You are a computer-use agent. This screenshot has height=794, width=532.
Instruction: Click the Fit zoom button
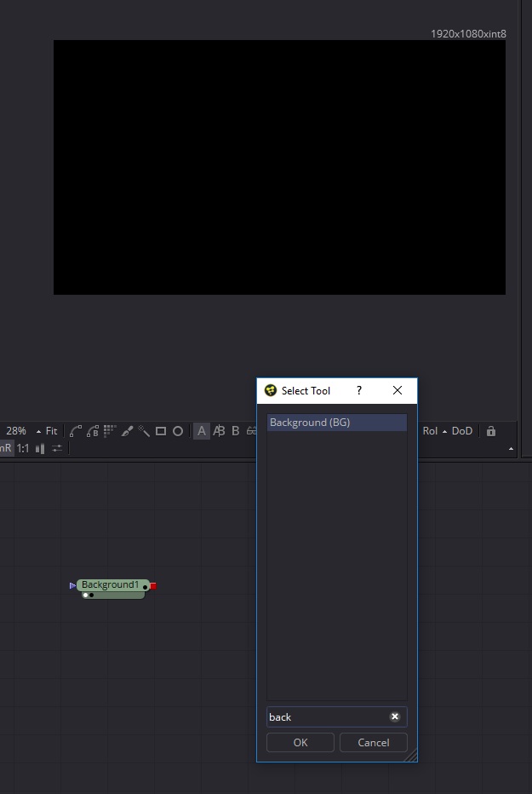[51, 431]
